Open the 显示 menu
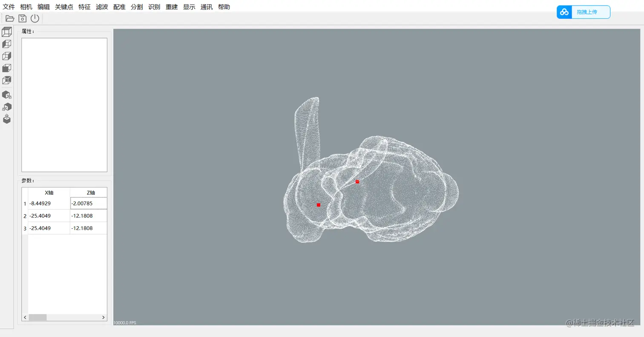 click(190, 7)
